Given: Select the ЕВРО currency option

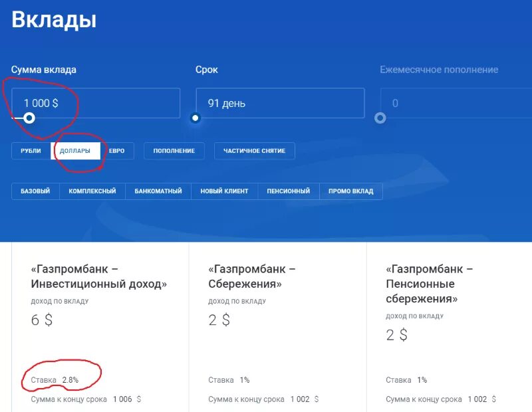Looking at the screenshot, I should (x=117, y=151).
